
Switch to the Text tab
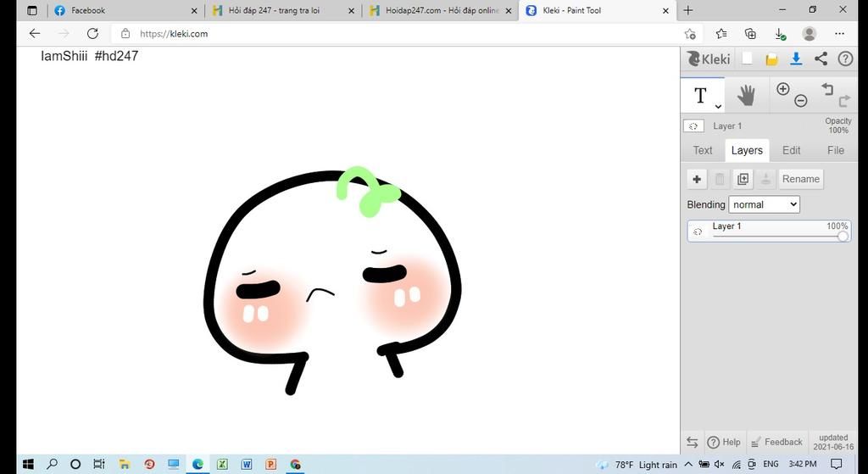point(703,151)
